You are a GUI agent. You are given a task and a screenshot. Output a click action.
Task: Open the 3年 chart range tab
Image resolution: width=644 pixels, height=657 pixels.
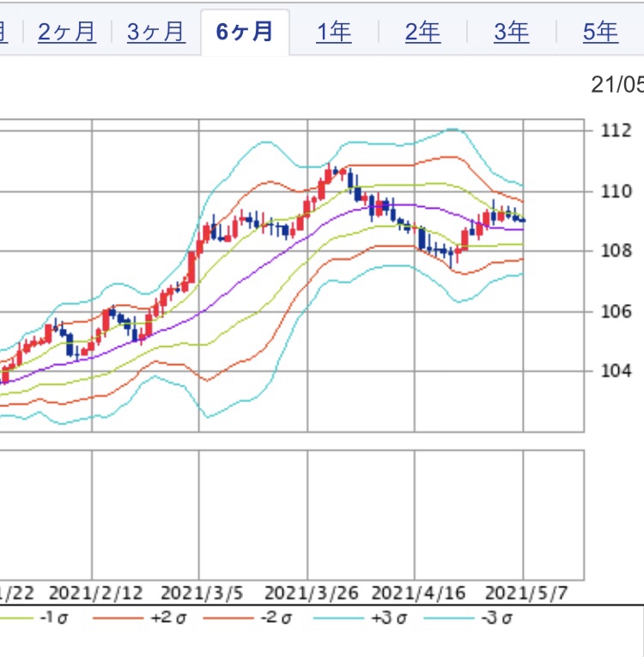[512, 33]
